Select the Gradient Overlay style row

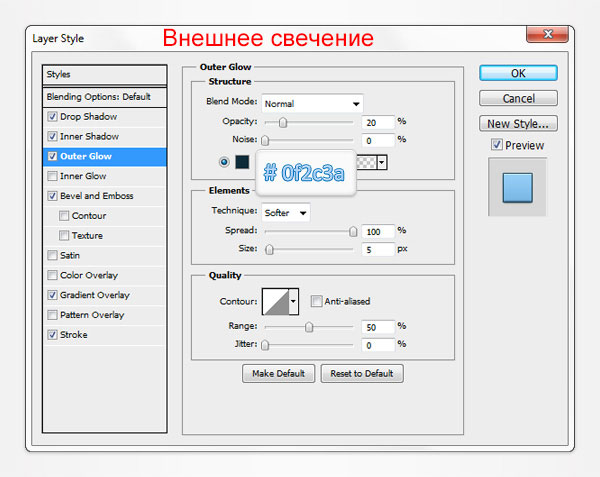[x=105, y=295]
